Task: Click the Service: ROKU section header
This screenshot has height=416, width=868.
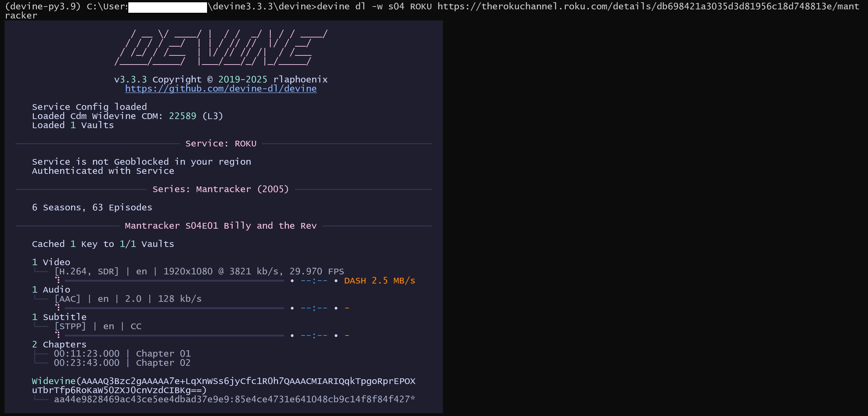Action: (x=221, y=144)
